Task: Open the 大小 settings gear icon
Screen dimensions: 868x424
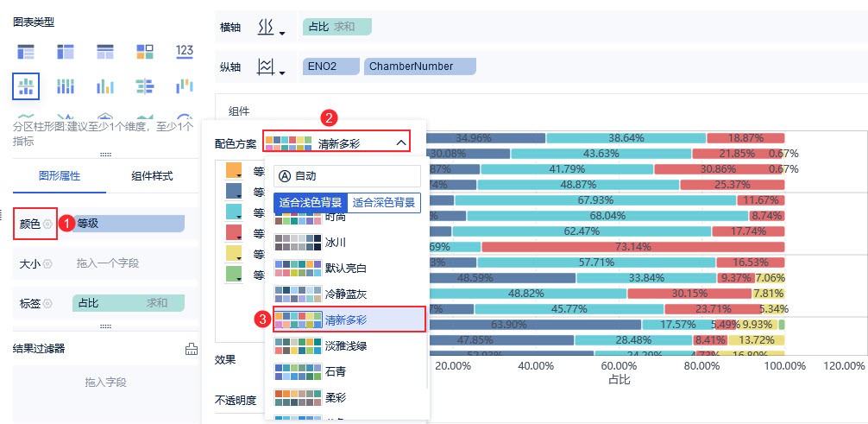Action: [x=48, y=263]
